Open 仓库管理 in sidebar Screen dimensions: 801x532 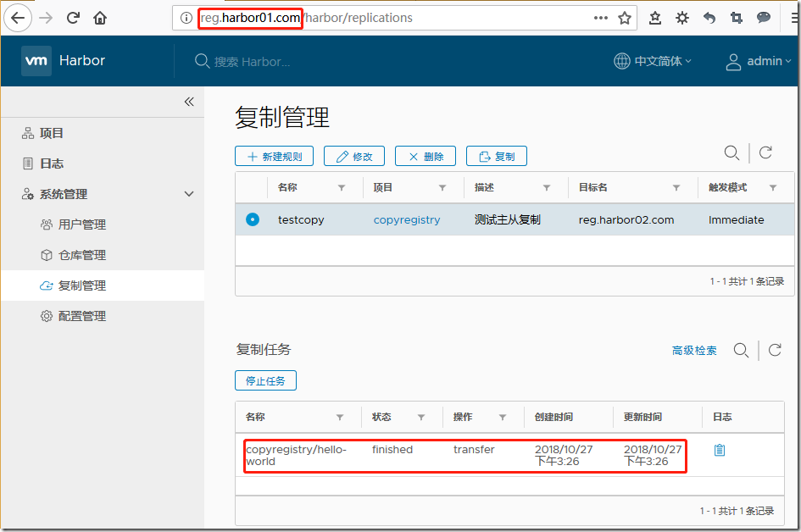pyautogui.click(x=81, y=255)
